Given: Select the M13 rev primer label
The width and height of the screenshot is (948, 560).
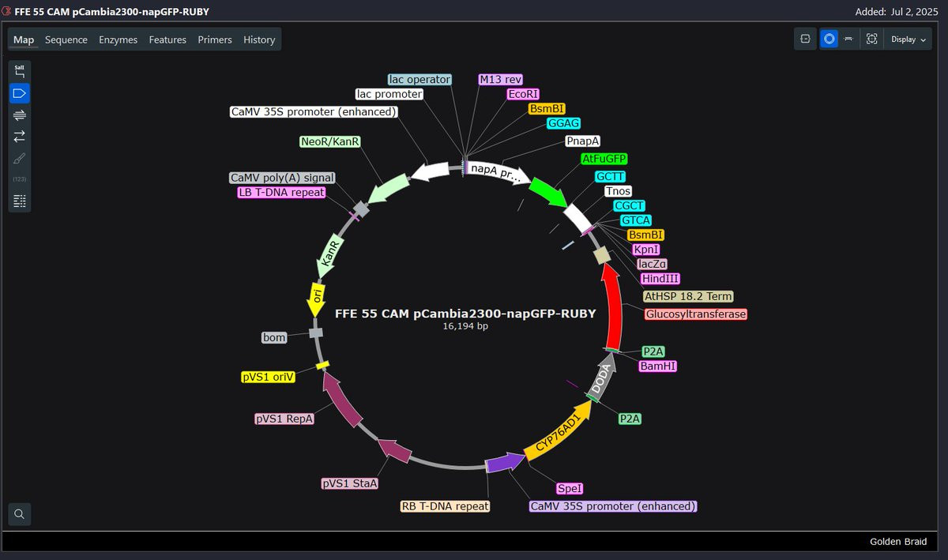Looking at the screenshot, I should [x=501, y=79].
